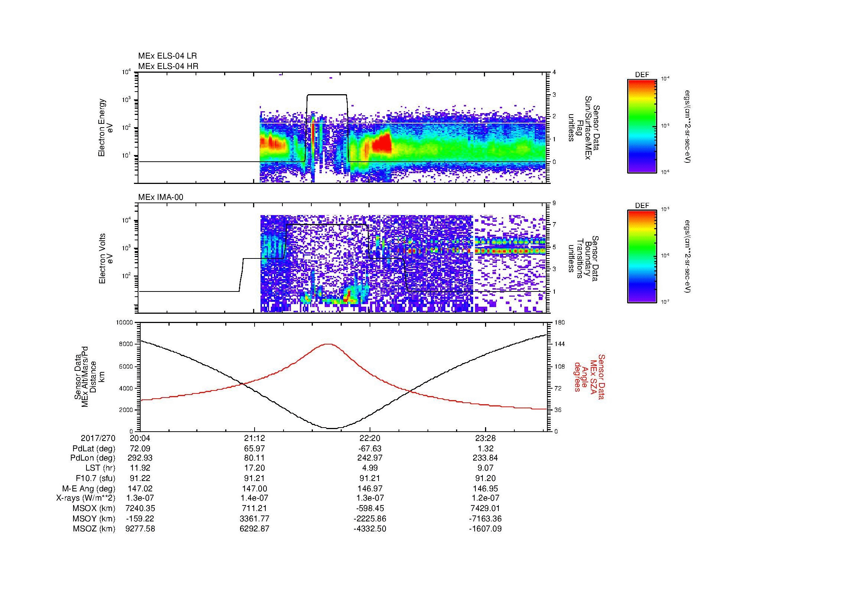The image size is (868, 613).
Task: Select the 'X-rays (W/m**2)' row label
Action: click(85, 498)
